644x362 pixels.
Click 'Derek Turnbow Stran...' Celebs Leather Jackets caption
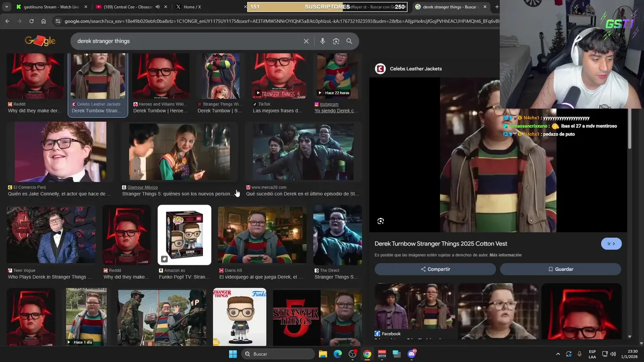pyautogui.click(x=96, y=111)
